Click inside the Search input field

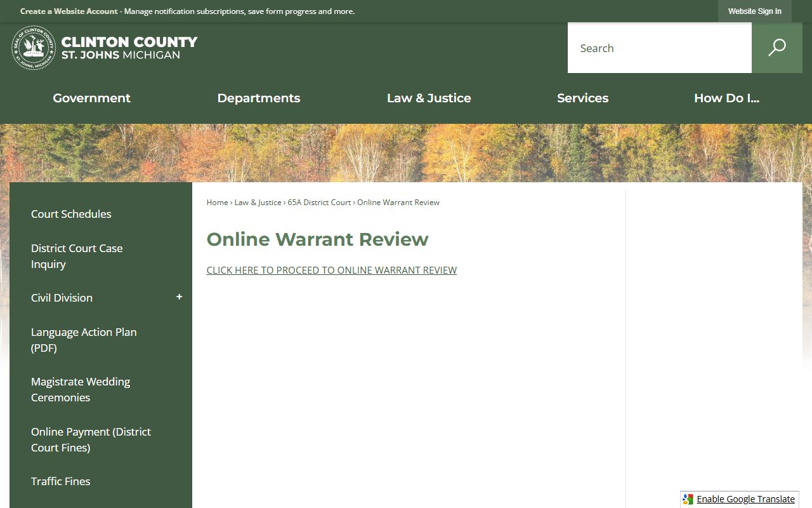coord(660,48)
